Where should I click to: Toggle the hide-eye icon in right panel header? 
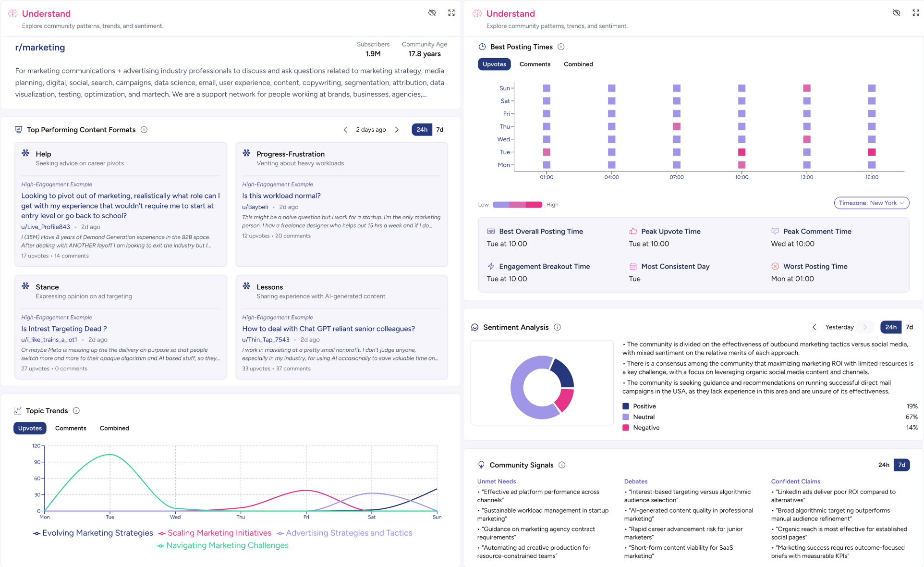pyautogui.click(x=896, y=13)
